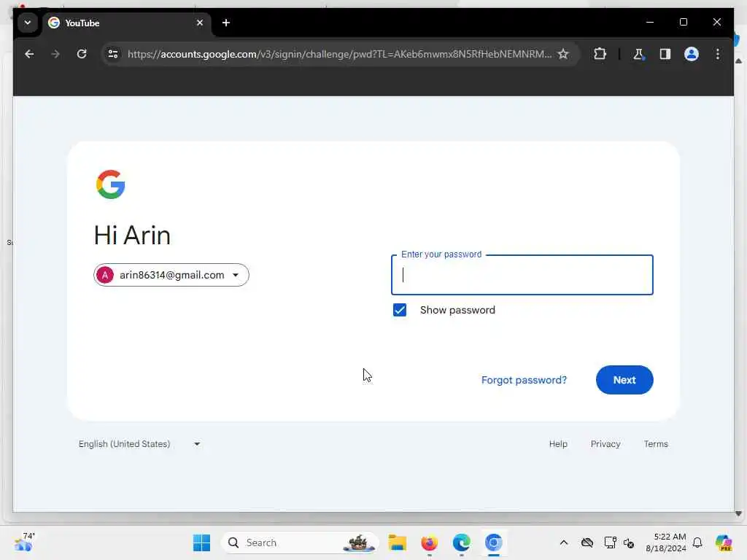This screenshot has height=560, width=747.
Task: Open the weather widget showing 74°
Action: [25, 542]
